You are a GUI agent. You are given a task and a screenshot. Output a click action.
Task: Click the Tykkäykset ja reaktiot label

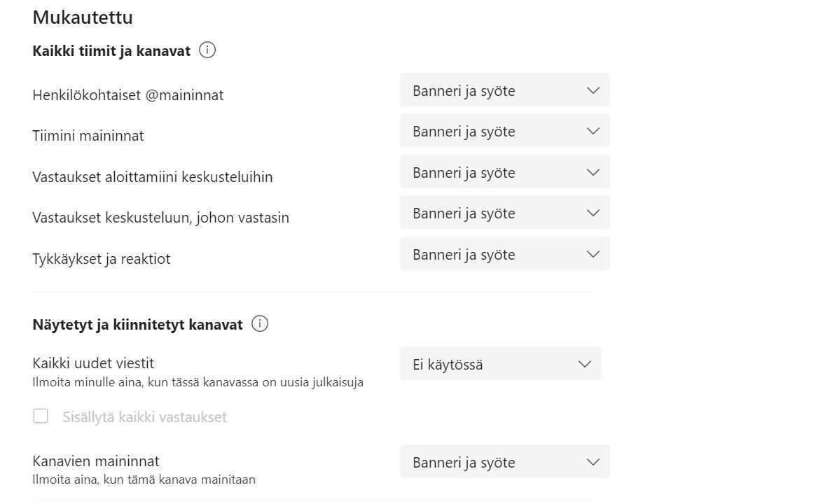coord(102,259)
